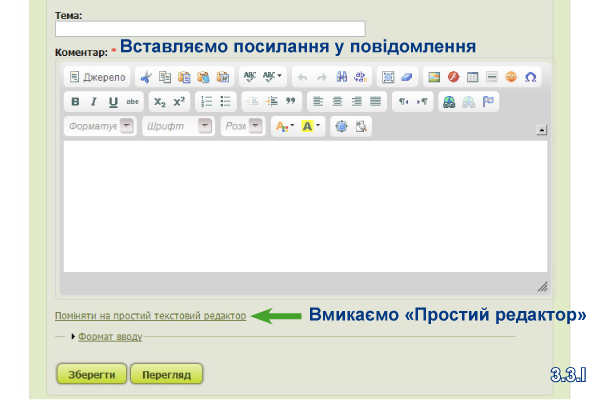This screenshot has height=400, width=600.
Task: Insert a smiley emoticon
Action: click(510, 77)
